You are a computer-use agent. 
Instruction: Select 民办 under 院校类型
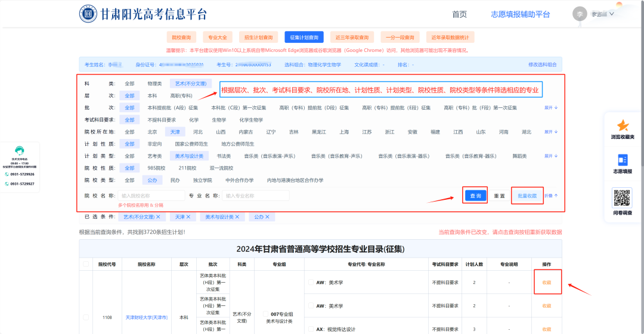(175, 180)
